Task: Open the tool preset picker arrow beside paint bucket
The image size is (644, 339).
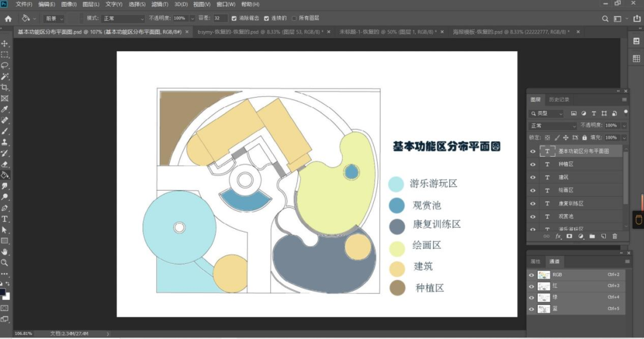Action: click(x=35, y=18)
